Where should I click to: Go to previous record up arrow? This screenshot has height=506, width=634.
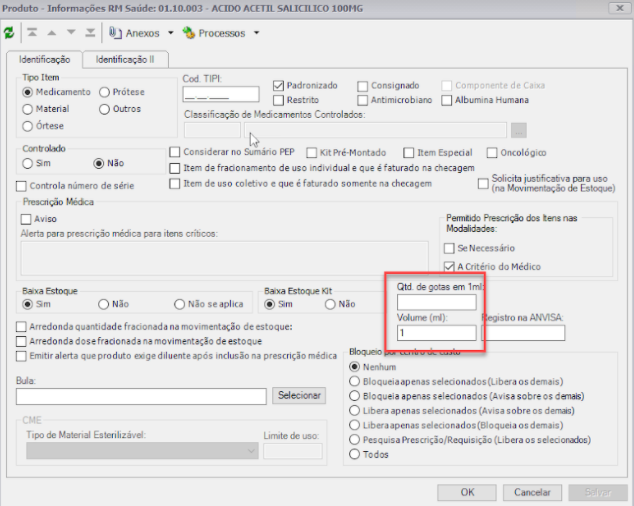tap(52, 33)
